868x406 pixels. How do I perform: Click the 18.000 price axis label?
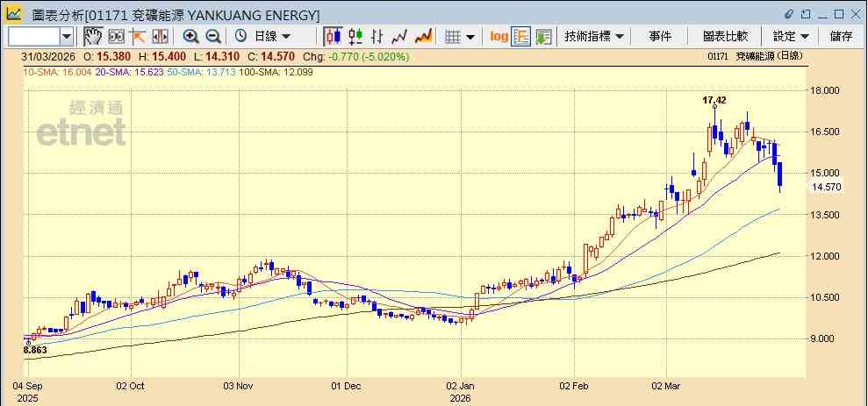(826, 90)
